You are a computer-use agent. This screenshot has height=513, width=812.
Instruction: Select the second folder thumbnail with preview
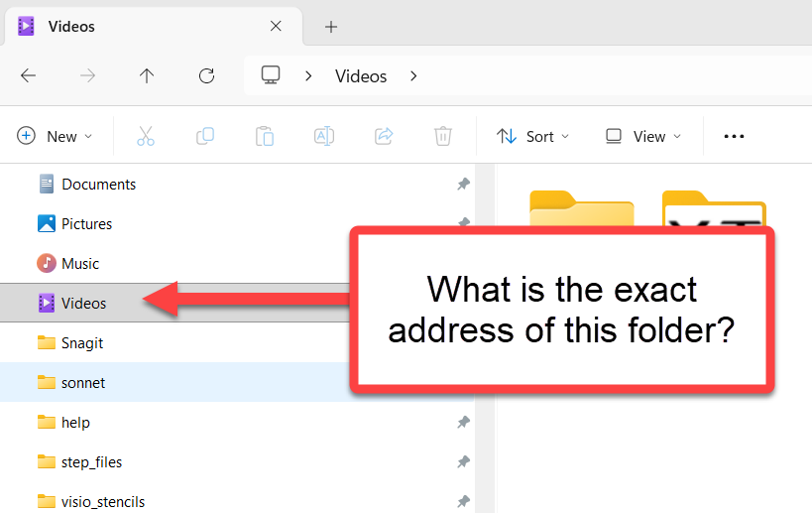pyautogui.click(x=714, y=208)
